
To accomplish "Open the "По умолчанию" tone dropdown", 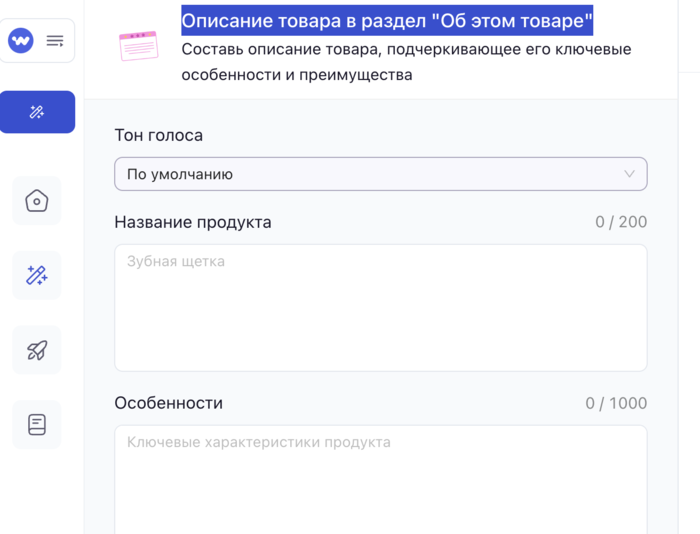I will click(380, 174).
